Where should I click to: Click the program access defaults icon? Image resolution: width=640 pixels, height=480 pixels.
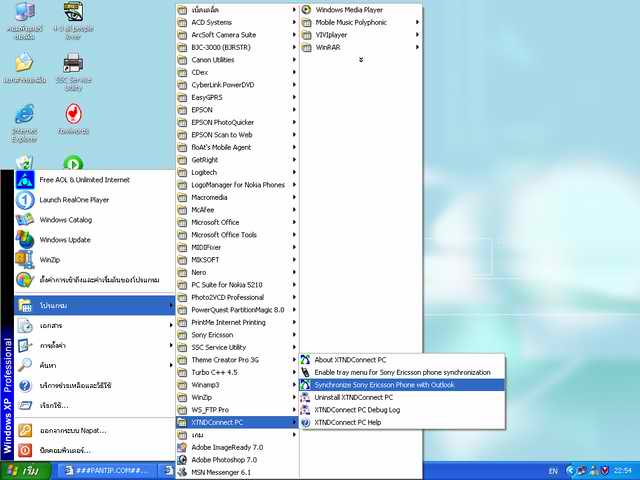pyautogui.click(x=25, y=280)
